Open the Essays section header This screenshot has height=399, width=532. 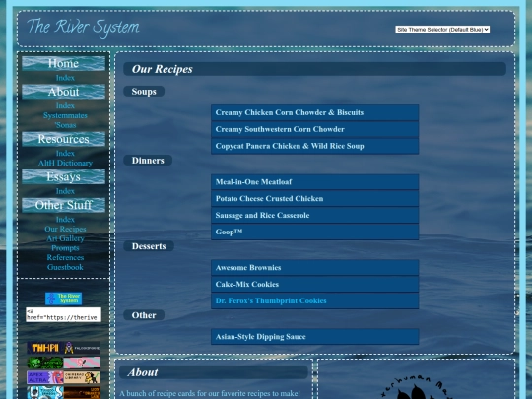[x=63, y=177]
